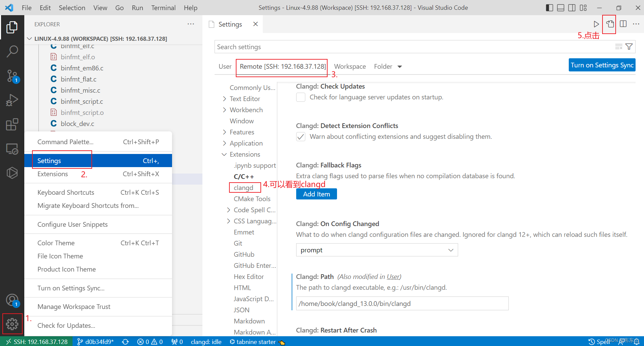Image resolution: width=644 pixels, height=346 pixels.
Task: Click the Customize Layout icon
Action: pos(583,8)
